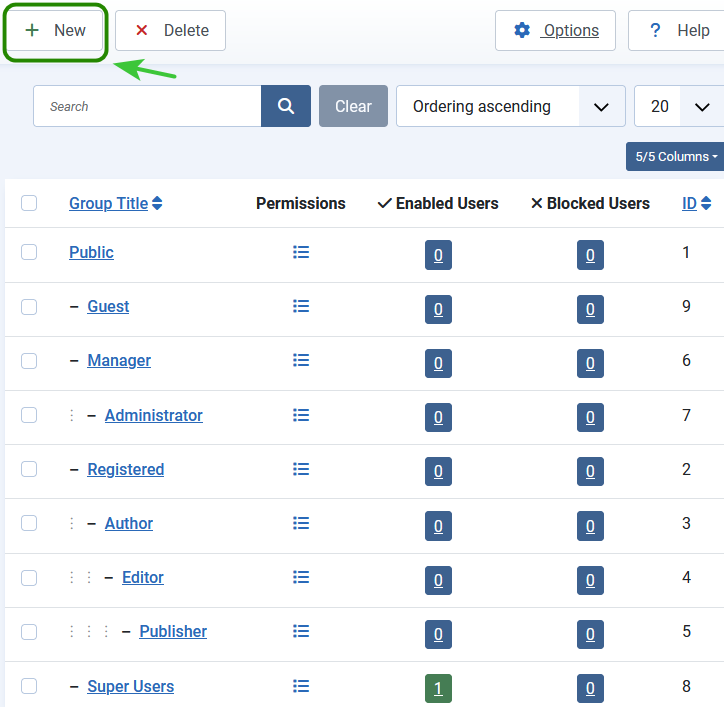
Task: Open permissions list icon for Guest group
Action: pos(301,306)
